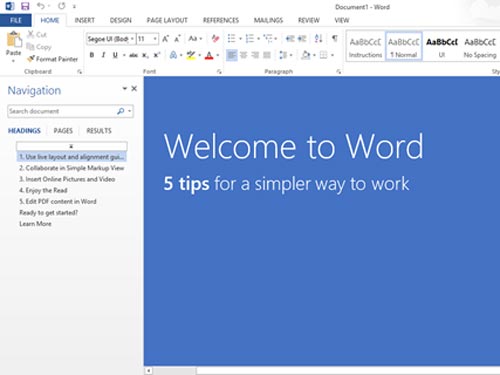Increase the font size with Grow Font
Viewport: 500px width, 375px height.
165,39
